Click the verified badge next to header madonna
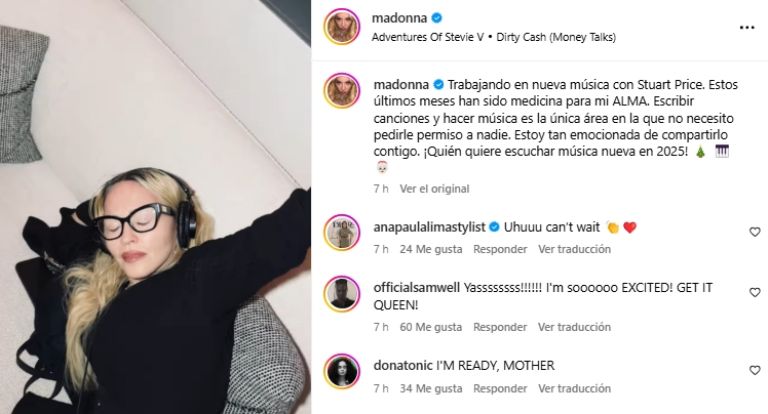 [437, 18]
